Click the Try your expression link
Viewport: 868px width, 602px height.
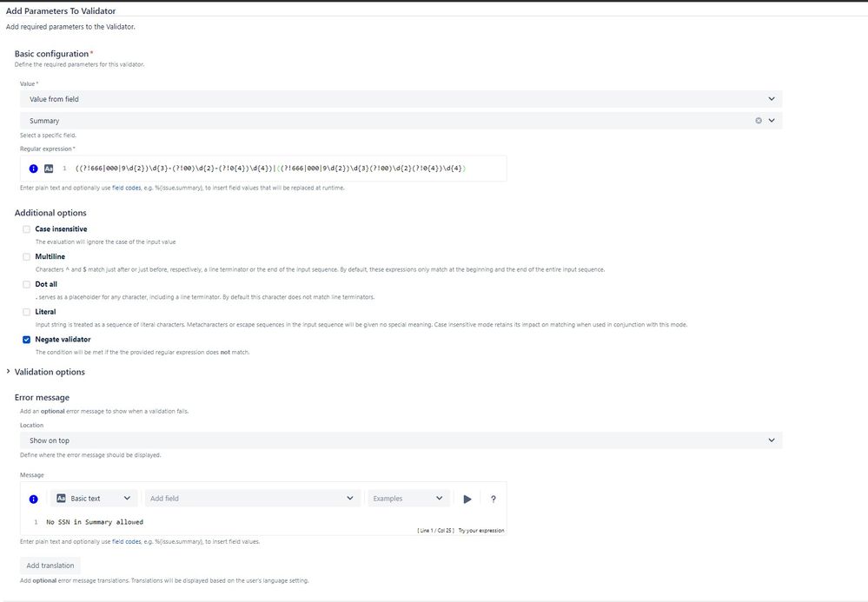(x=481, y=531)
